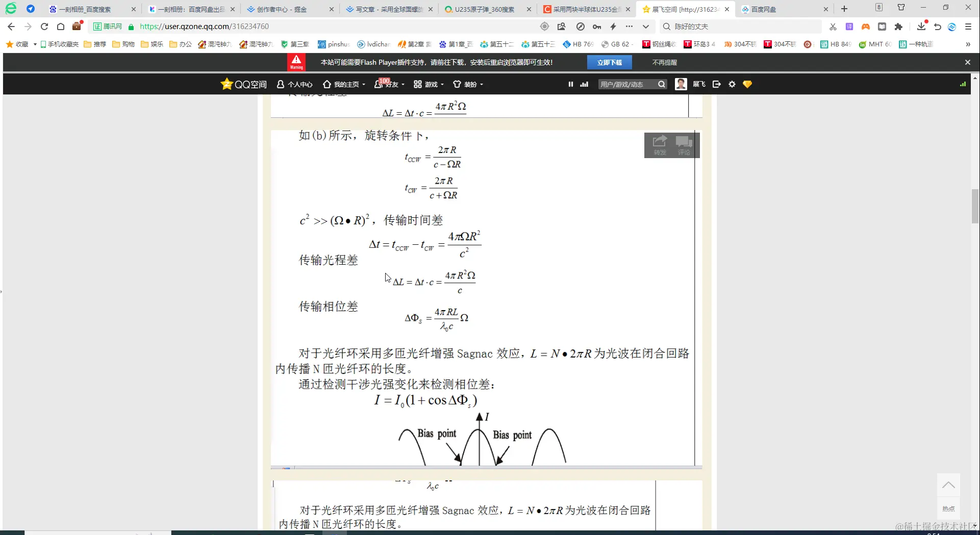980x535 pixels.
Task: Click the logout icon next to 展飞
Action: coord(716,84)
